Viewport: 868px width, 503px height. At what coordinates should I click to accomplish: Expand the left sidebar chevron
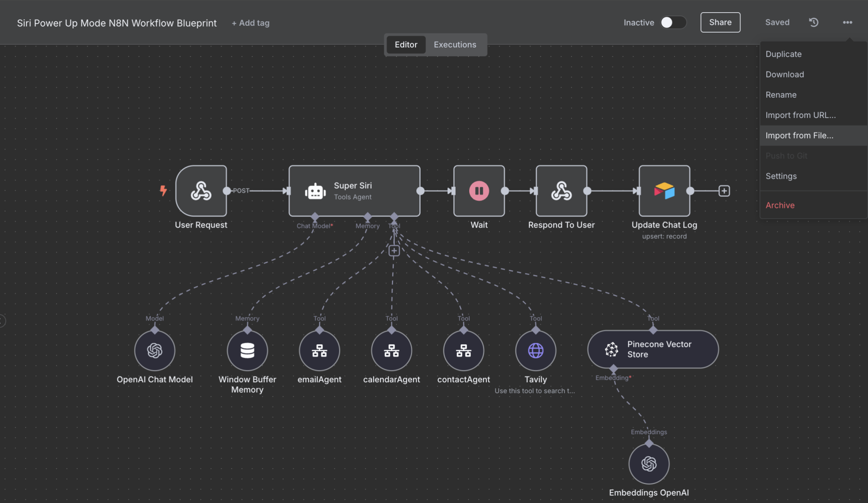click(x=2, y=320)
